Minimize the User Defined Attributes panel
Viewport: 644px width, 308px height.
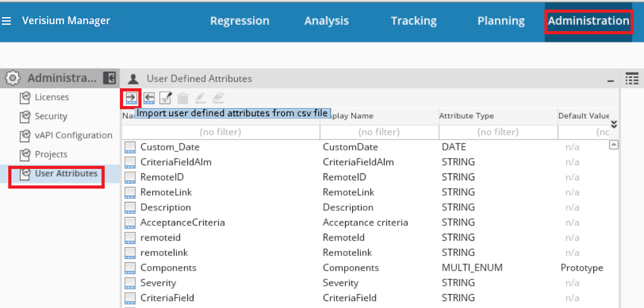point(610,79)
